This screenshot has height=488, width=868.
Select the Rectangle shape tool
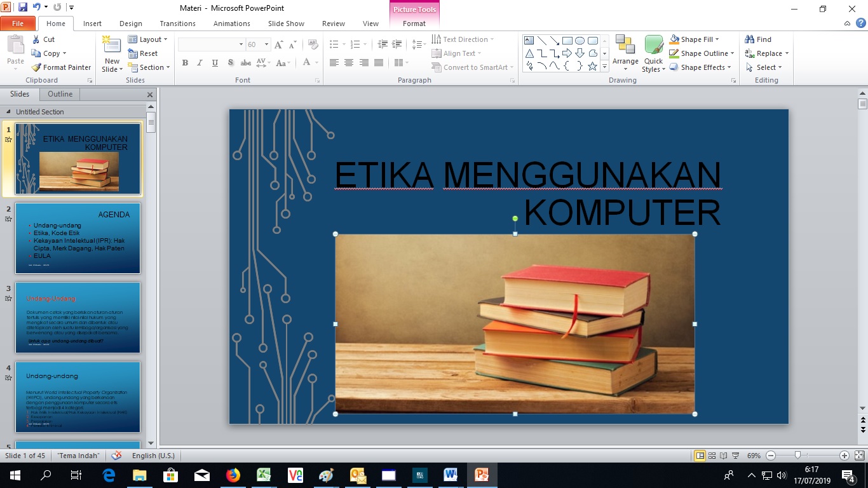[567, 40]
